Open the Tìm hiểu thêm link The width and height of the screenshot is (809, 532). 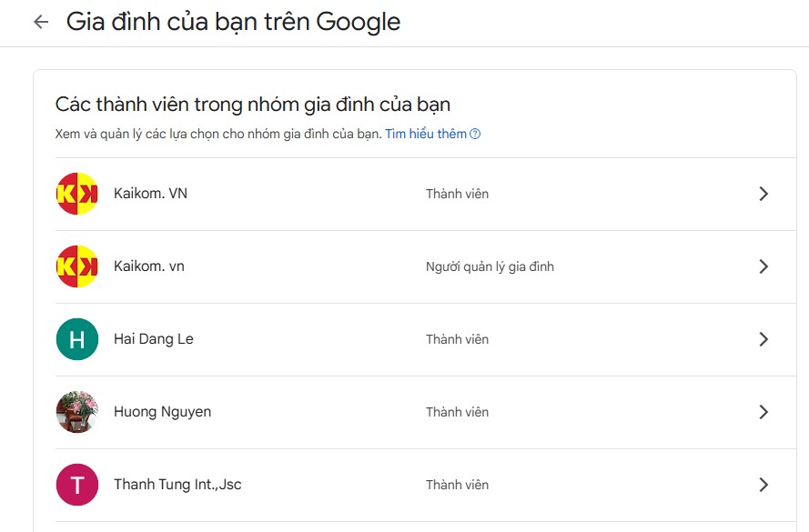coord(425,135)
